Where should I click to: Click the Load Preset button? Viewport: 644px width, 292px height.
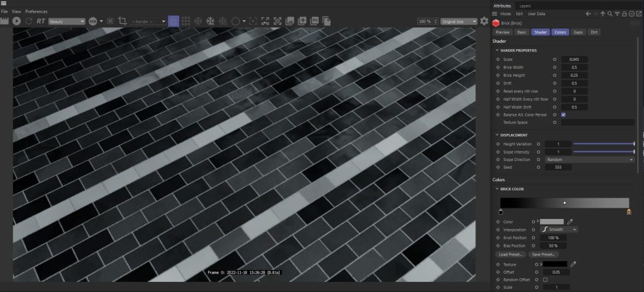pos(511,254)
